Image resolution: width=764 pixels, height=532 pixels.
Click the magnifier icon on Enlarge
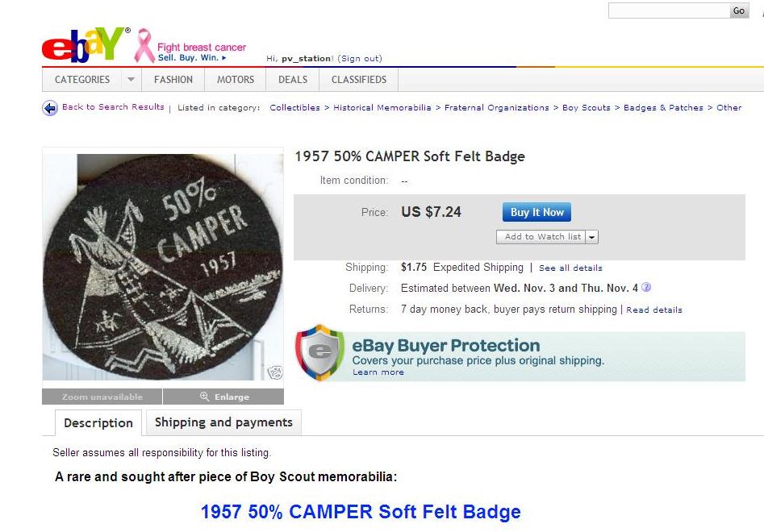[205, 397]
